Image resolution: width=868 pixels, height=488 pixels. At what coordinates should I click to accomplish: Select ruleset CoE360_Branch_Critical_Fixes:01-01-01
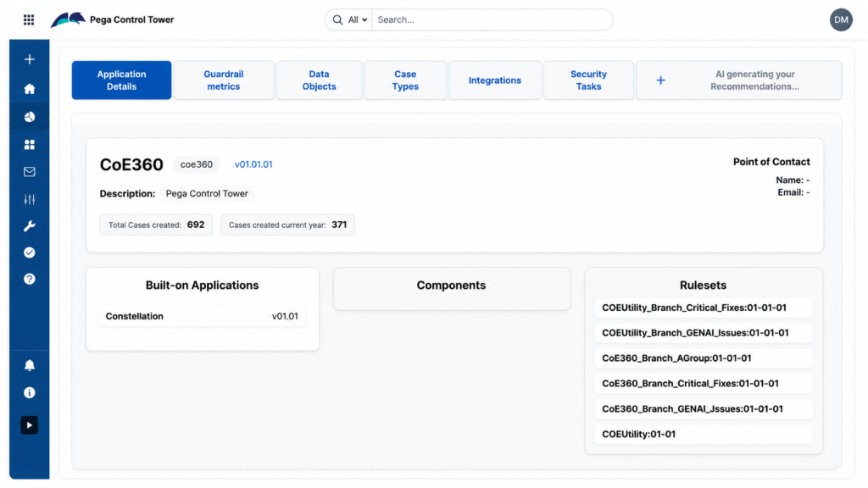tap(704, 384)
